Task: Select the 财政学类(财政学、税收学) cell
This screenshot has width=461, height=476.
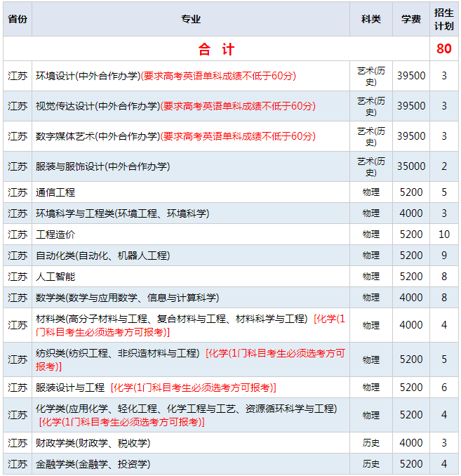Action: [x=191, y=443]
